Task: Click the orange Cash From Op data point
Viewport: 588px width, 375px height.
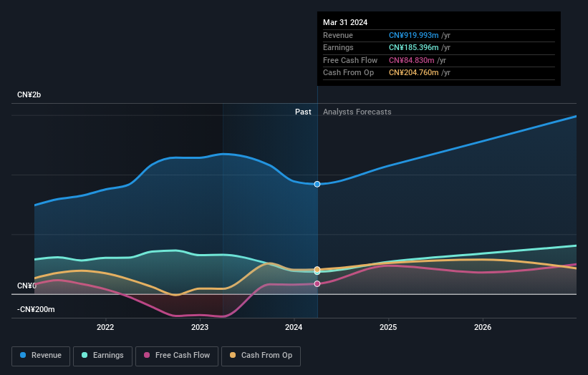Action: tap(317, 269)
